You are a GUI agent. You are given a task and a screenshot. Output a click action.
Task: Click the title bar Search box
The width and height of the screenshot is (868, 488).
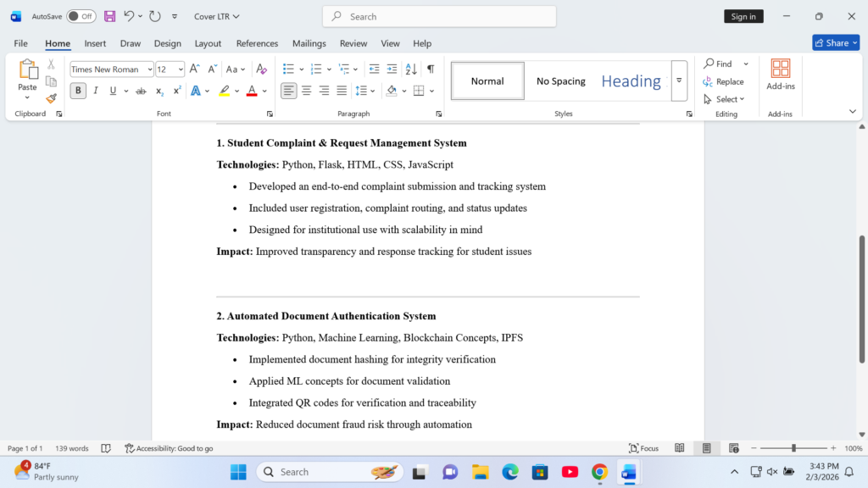point(440,17)
